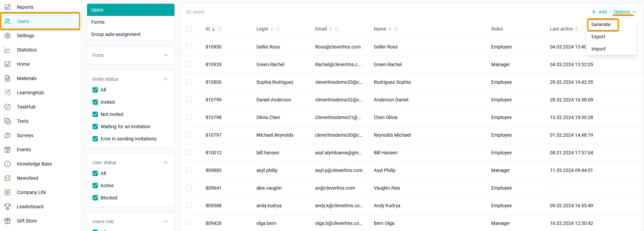Viewport: 644px width, 231px height.
Task: Expand the Form filter dropdown
Action: pos(131,55)
